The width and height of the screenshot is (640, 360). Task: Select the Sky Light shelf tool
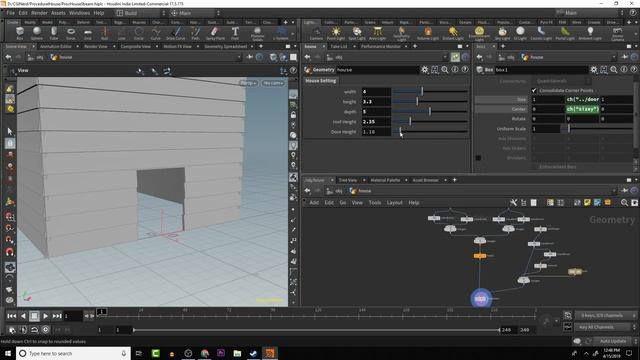pos(502,33)
